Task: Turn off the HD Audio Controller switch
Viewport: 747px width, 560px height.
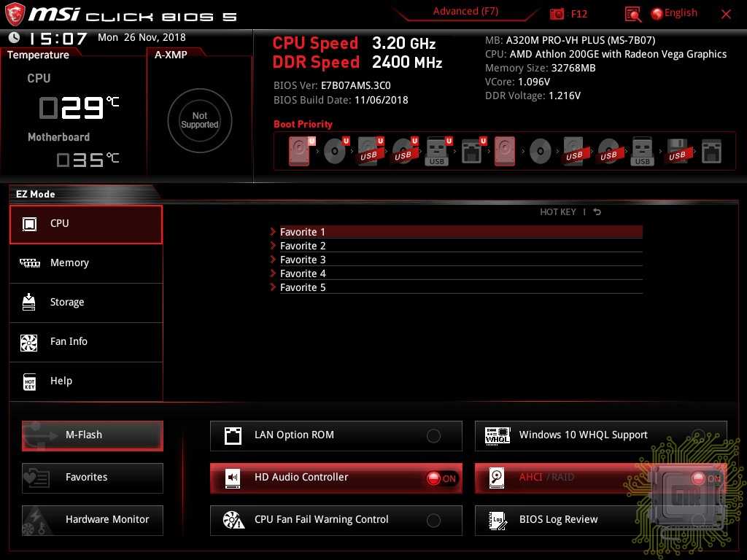Action: [x=441, y=478]
